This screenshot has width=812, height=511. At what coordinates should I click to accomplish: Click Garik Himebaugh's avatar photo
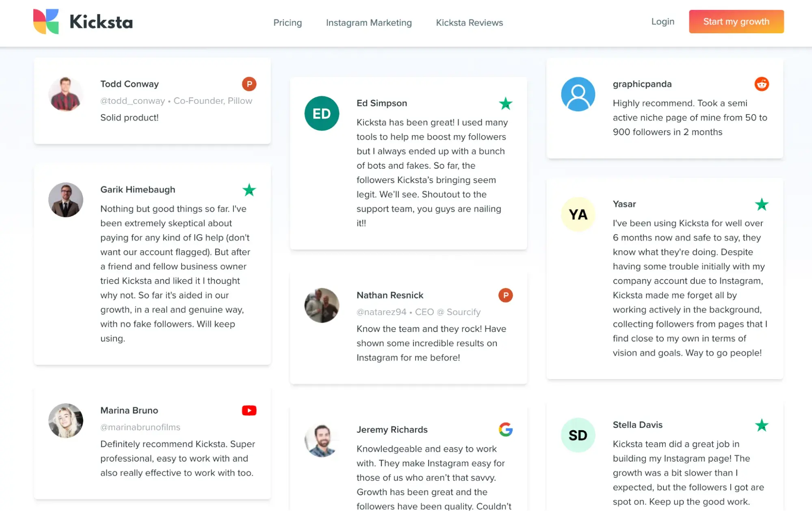pos(66,200)
